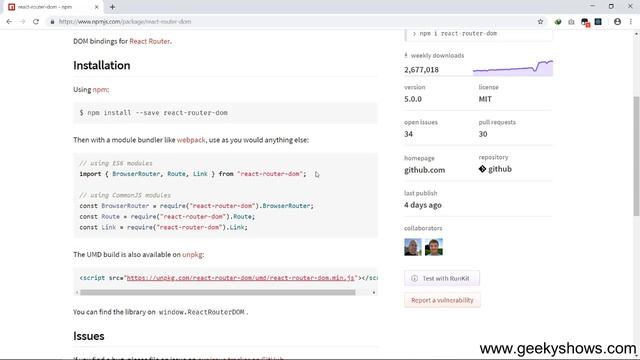
Task: Open the React Router link
Action: [x=149, y=41]
